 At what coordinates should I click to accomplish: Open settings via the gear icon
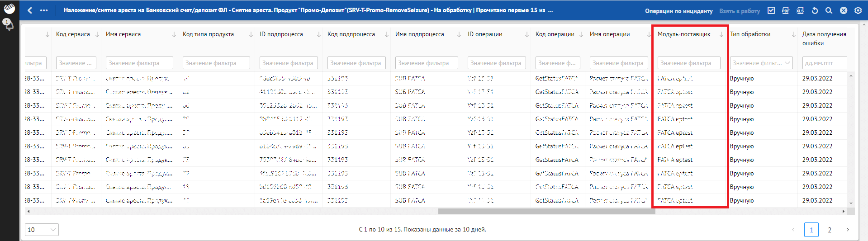click(858, 10)
